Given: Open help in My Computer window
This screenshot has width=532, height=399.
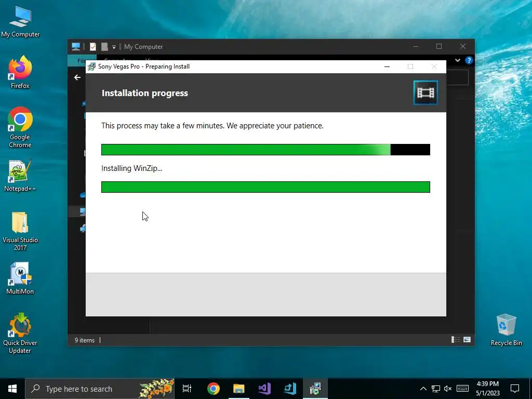Looking at the screenshot, I should 469,60.
